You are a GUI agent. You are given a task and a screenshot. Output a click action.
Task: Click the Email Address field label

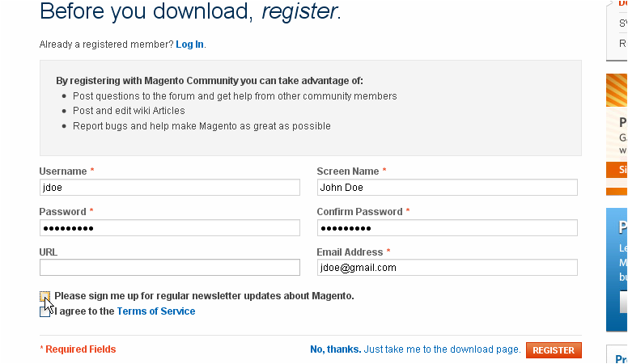point(350,252)
